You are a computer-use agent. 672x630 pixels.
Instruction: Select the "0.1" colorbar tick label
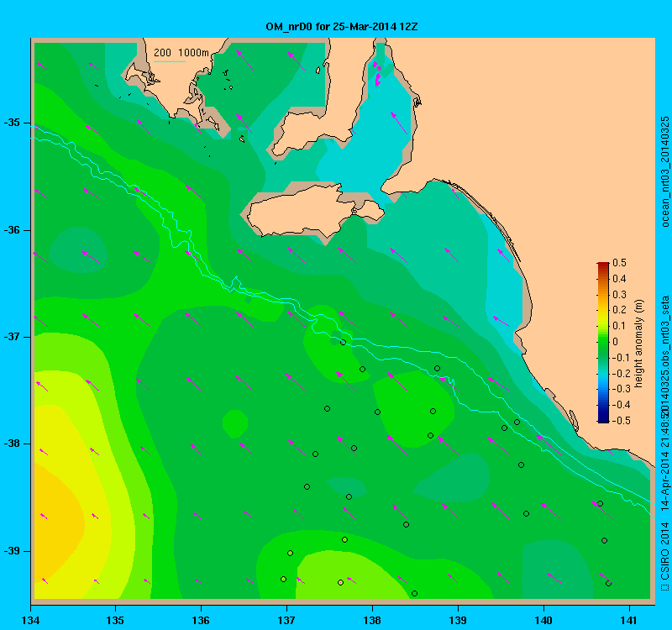[x=619, y=326]
